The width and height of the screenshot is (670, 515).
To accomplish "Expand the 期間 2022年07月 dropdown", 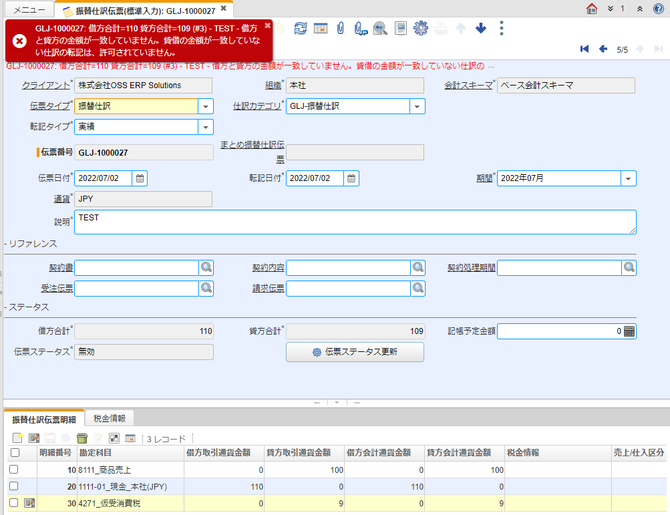I will [628, 179].
